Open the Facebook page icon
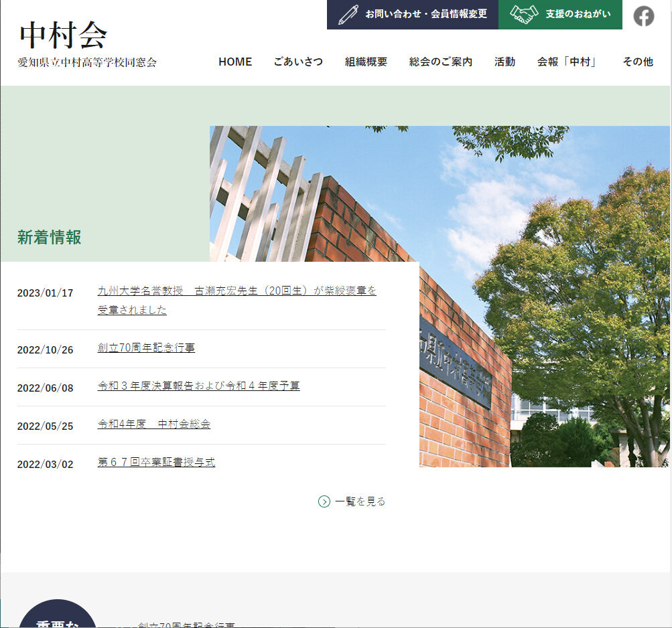 [644, 16]
